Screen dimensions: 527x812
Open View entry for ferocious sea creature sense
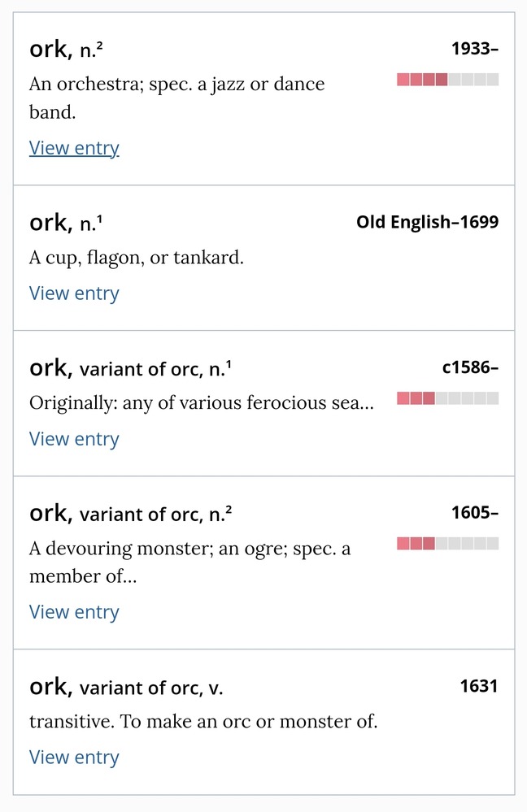tap(74, 439)
